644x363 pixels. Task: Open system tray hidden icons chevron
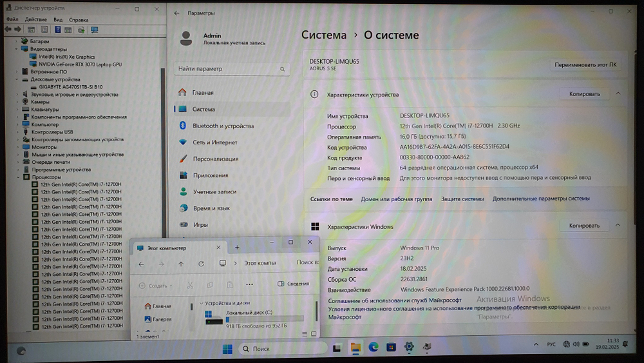tap(536, 344)
